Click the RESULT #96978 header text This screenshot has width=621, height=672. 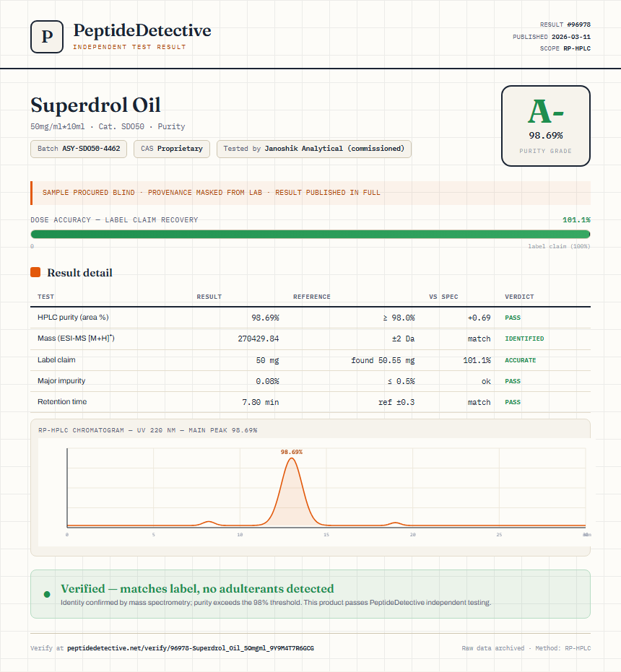pos(565,25)
